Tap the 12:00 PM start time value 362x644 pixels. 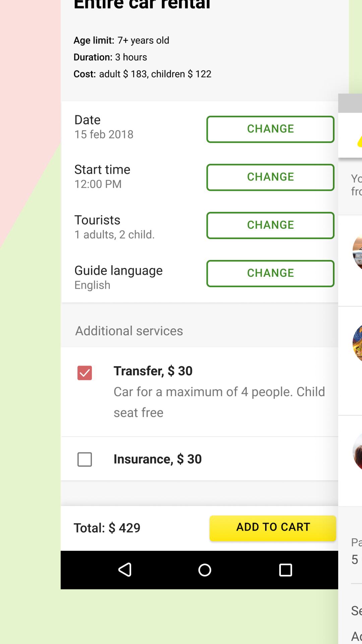(98, 184)
